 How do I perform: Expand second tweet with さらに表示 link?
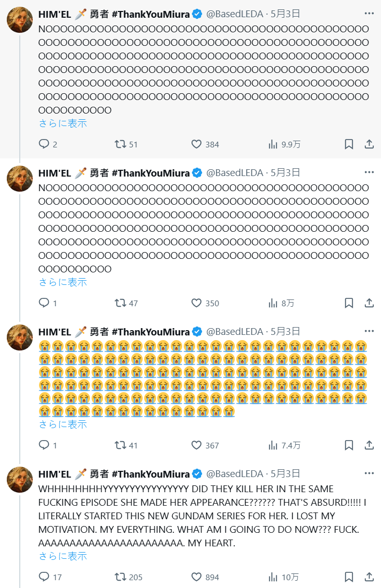point(62,282)
